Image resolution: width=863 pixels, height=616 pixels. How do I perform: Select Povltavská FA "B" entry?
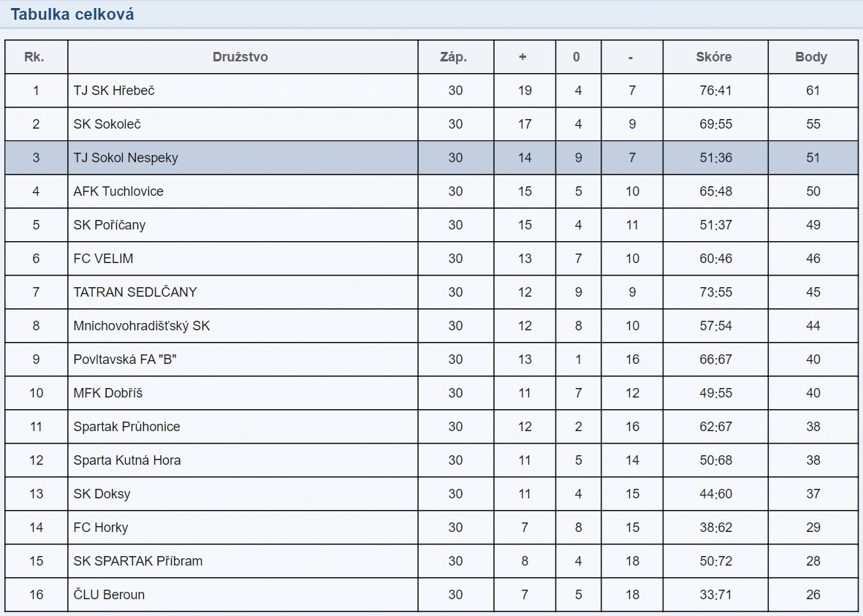pyautogui.click(x=125, y=360)
